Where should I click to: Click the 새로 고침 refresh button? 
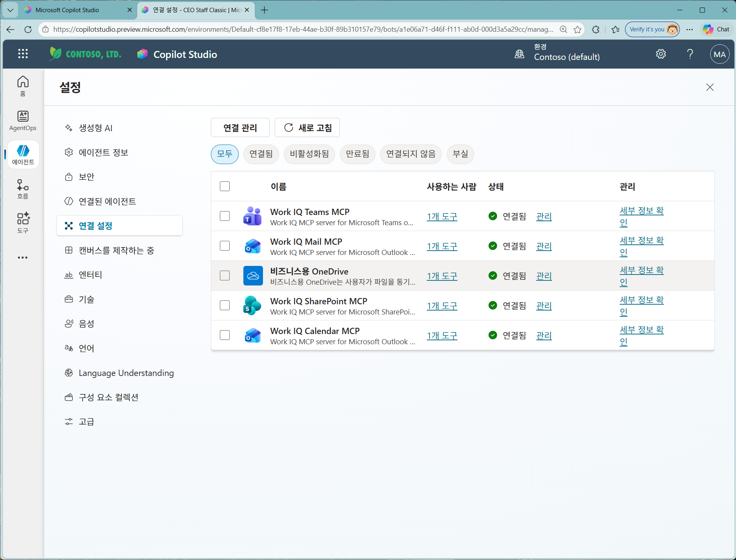(x=307, y=128)
